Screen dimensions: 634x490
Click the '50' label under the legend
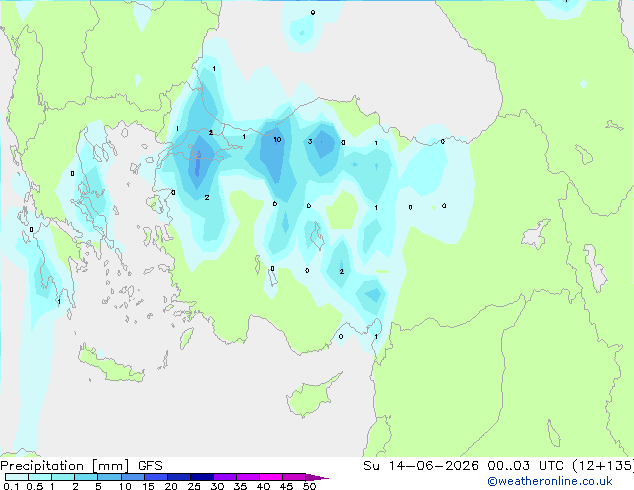310,486
